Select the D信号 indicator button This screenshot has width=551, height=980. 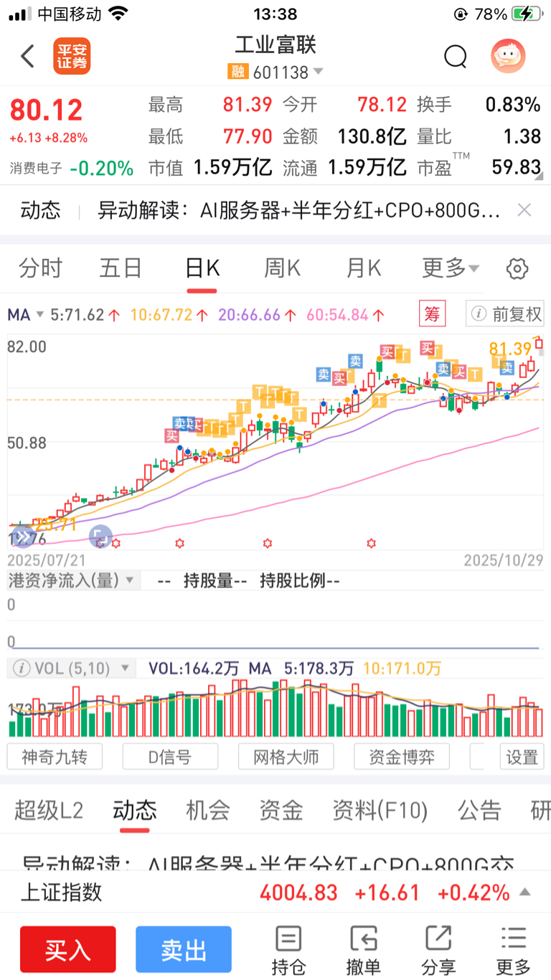[x=170, y=757]
